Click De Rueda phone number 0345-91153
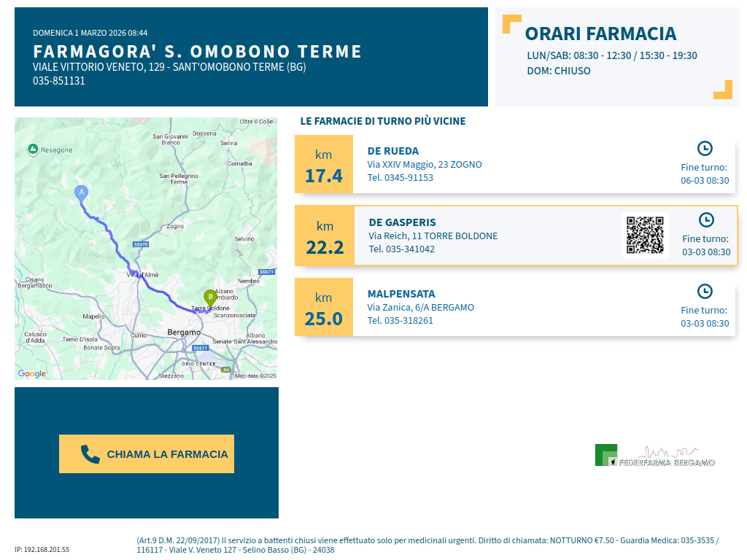The image size is (747, 560). tap(400, 178)
